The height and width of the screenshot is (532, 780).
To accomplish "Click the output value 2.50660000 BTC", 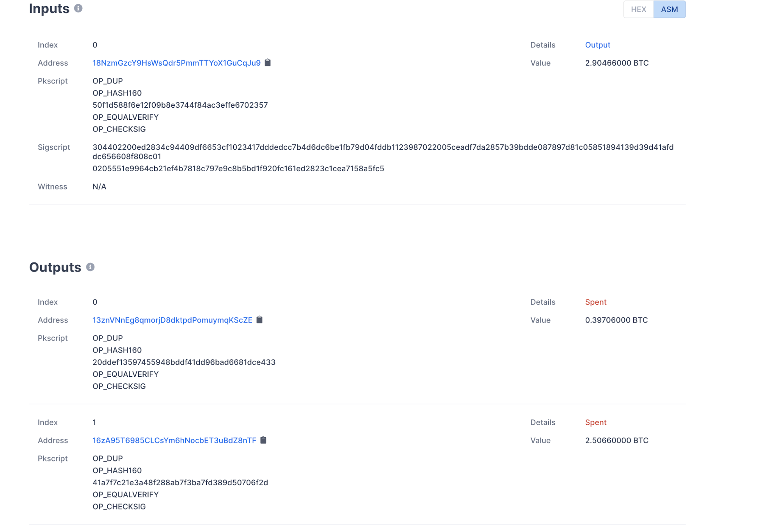I will click(x=617, y=440).
